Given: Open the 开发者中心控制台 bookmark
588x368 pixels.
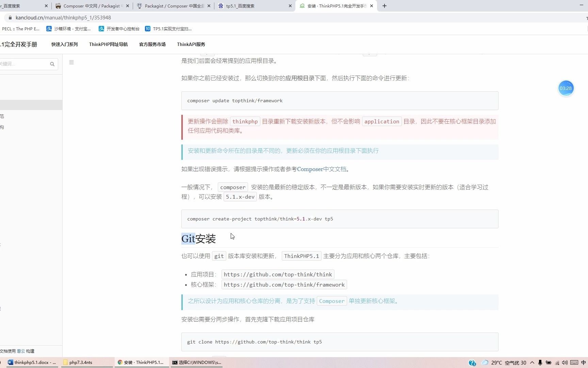Looking at the screenshot, I should (x=119, y=29).
